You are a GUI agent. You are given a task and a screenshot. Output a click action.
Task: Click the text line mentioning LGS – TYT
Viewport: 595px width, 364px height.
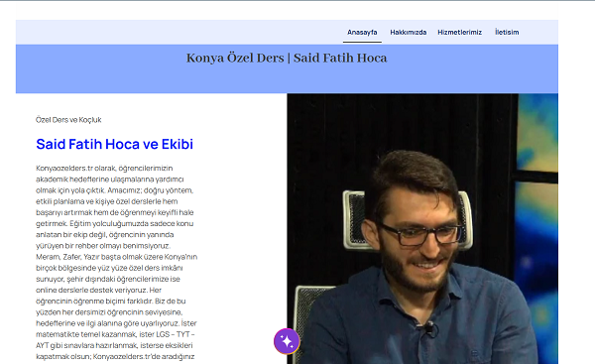pyautogui.click(x=115, y=334)
